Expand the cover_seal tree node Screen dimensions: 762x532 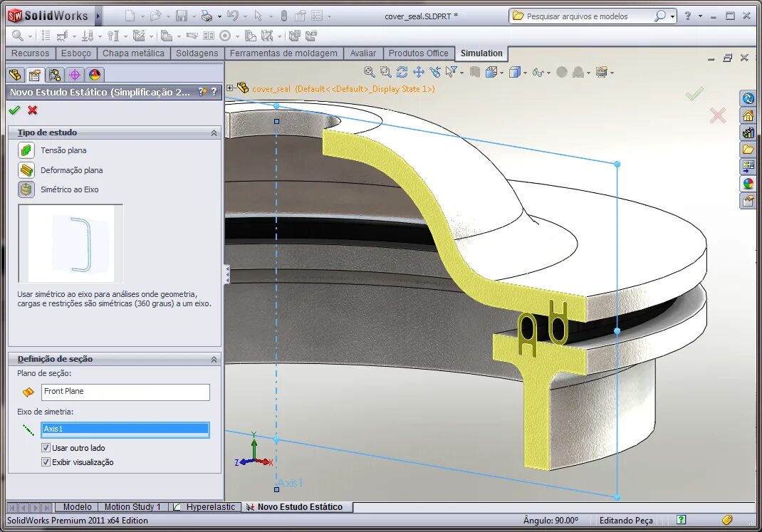[x=231, y=90]
